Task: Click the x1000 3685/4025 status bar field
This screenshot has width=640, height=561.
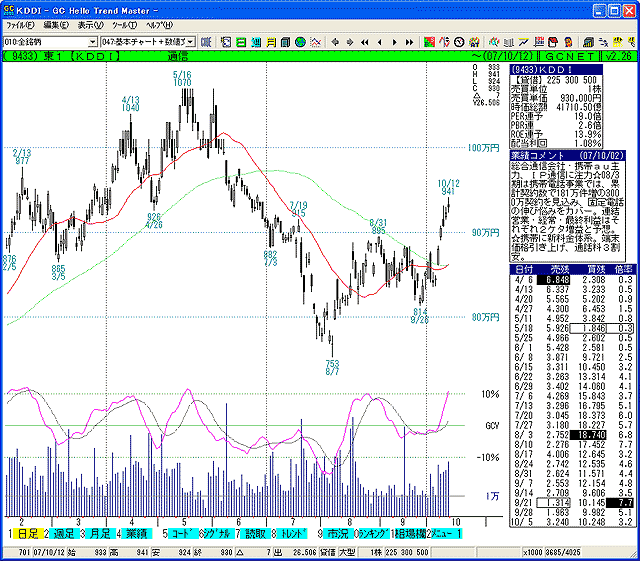Action: coord(553,552)
